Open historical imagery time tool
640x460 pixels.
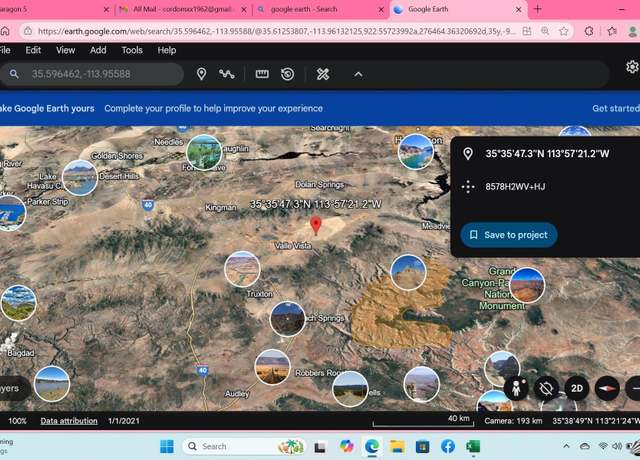(288, 74)
